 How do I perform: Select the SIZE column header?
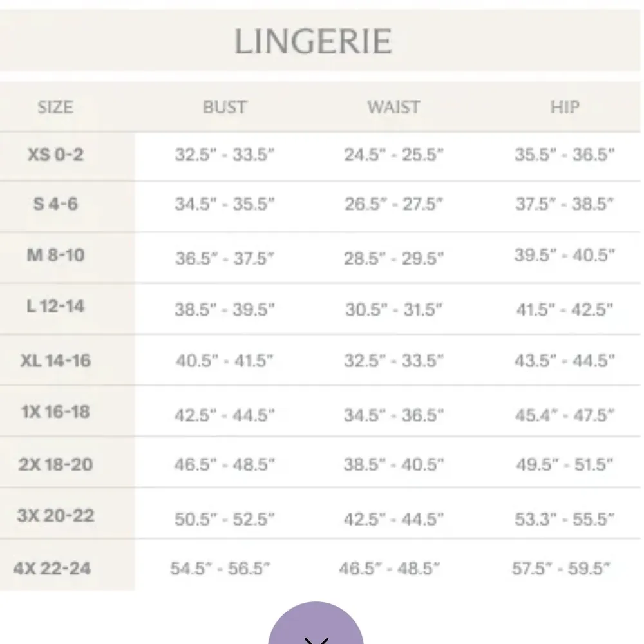55,107
